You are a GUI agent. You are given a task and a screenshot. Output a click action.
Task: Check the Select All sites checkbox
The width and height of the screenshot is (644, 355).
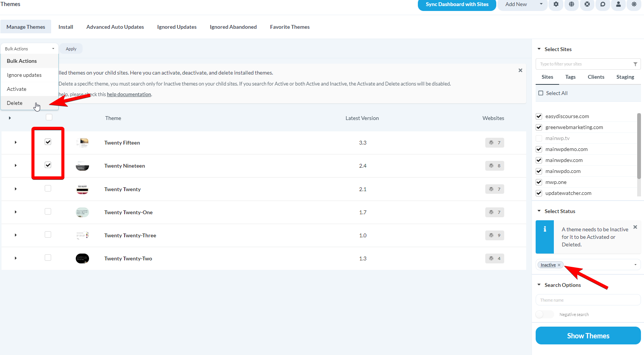click(x=541, y=93)
